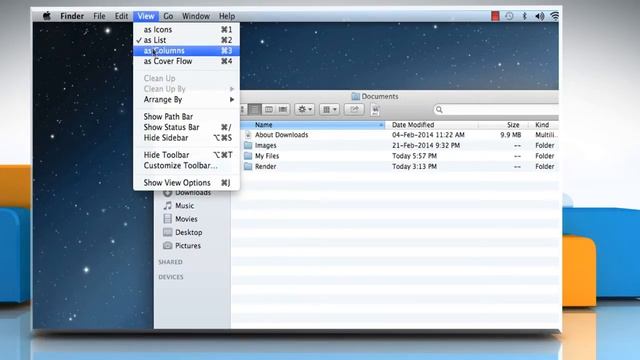Viewport: 640px width, 360px height.
Task: Select Desktop in the sidebar
Action: coord(189,232)
